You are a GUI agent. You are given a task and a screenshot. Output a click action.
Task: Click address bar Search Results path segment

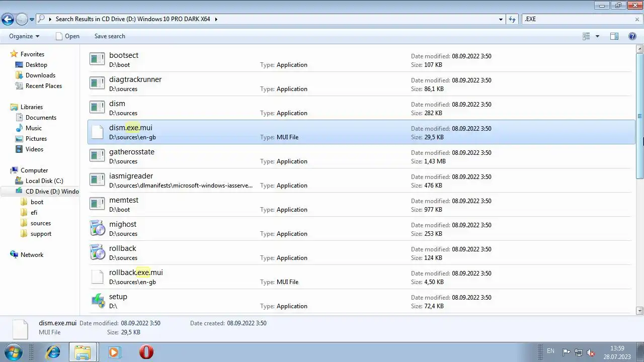coord(133,19)
